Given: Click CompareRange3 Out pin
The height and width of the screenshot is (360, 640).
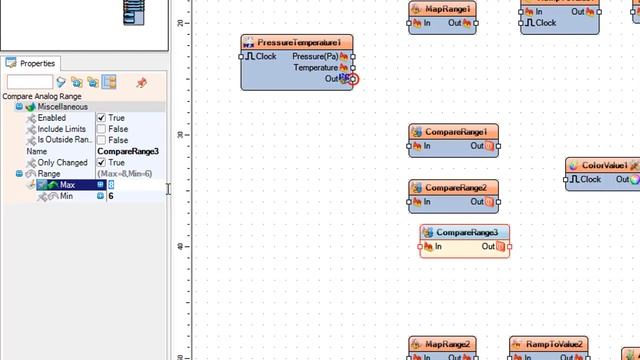Looking at the screenshot, I should (509, 247).
